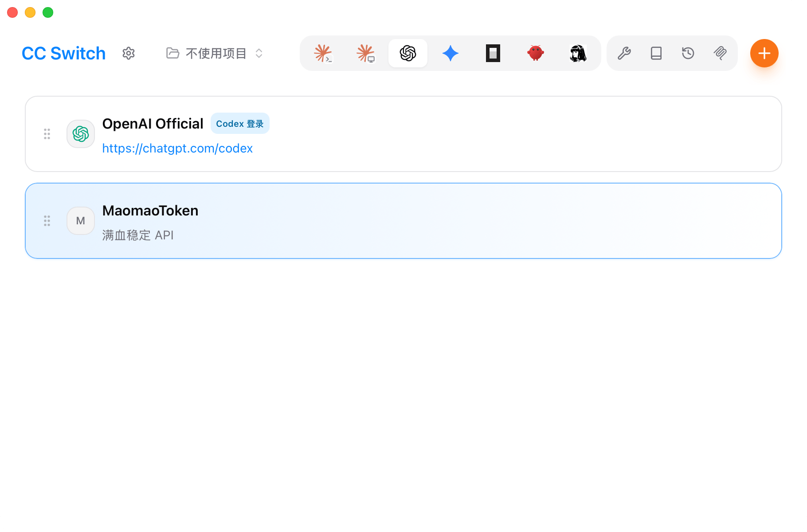Open the 不使用项目 project dropdown
The height and width of the screenshot is (532, 807).
point(215,53)
